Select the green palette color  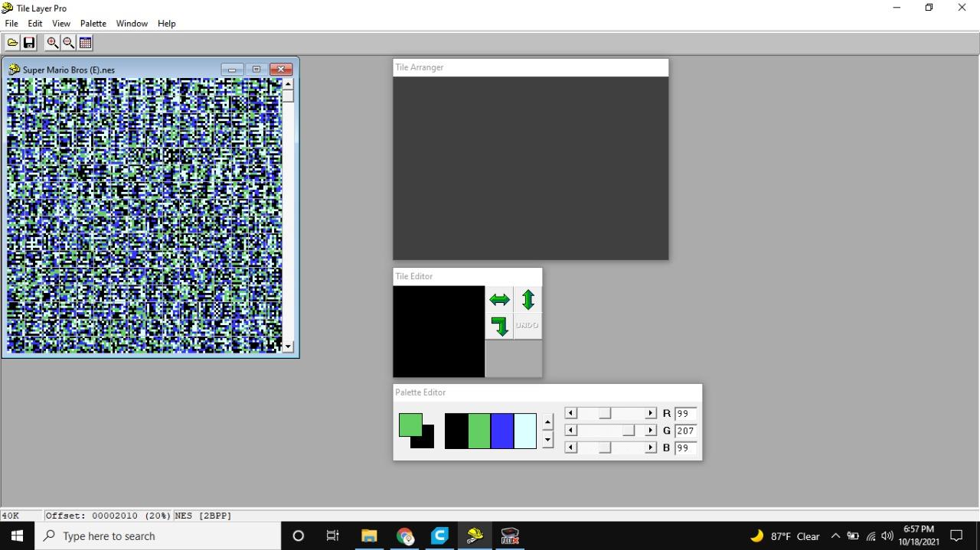[x=479, y=431]
